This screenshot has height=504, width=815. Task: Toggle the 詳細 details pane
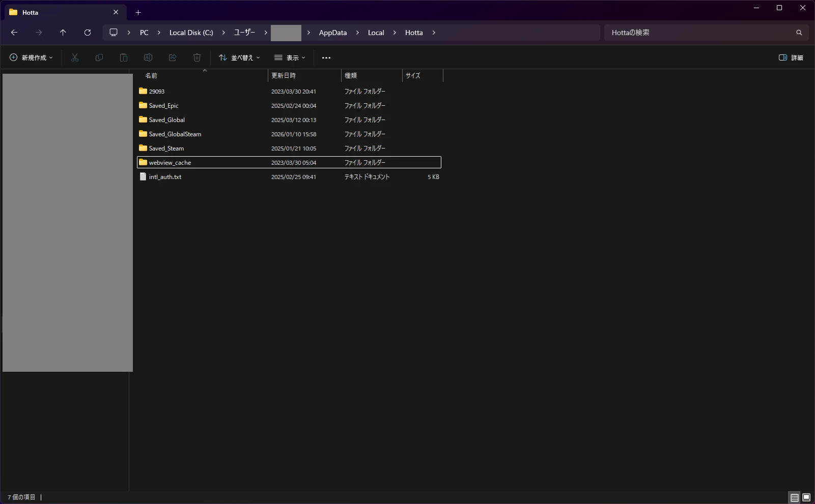coord(791,58)
